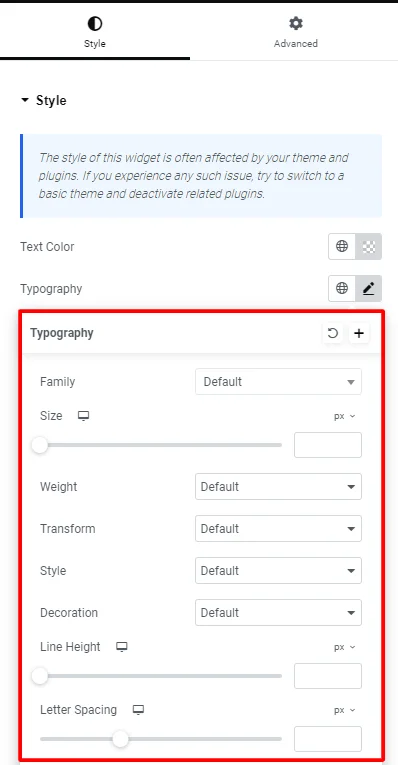Click the plus icon in the Typography header
The image size is (398, 765).
(359, 333)
